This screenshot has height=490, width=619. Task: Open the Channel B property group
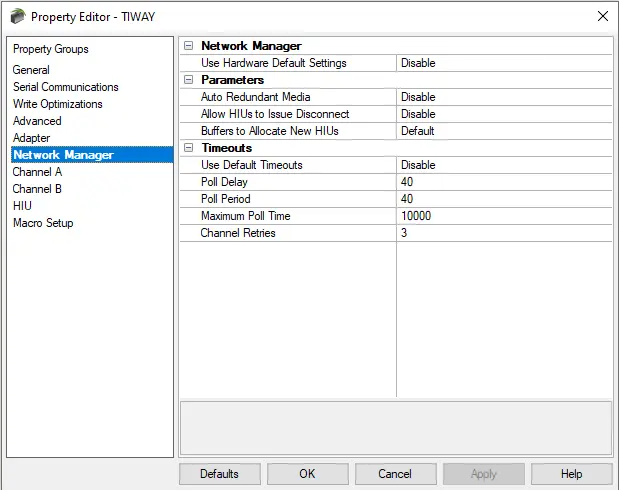tap(37, 189)
